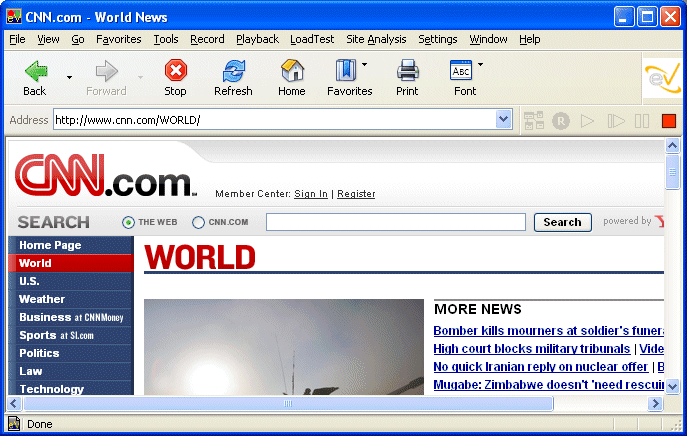Open the site map diagram icon
687x436 pixels.
click(534, 121)
